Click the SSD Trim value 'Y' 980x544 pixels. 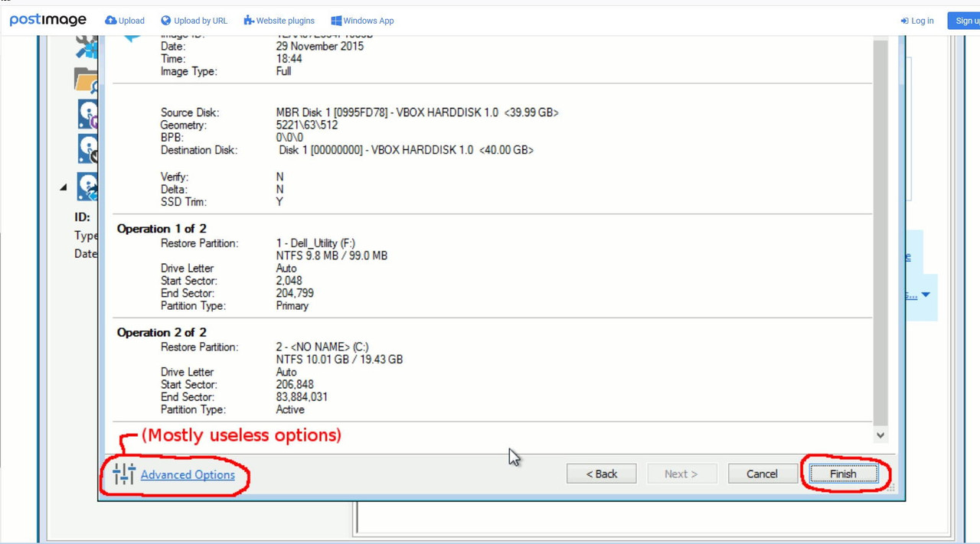(279, 202)
